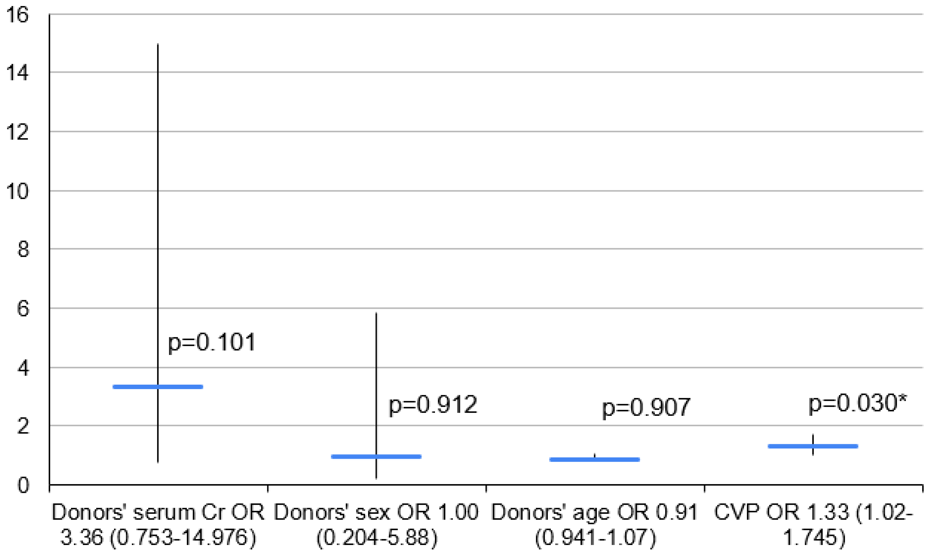The width and height of the screenshot is (932, 560).
Task: Click the y-axis value 0
Action: point(23,485)
